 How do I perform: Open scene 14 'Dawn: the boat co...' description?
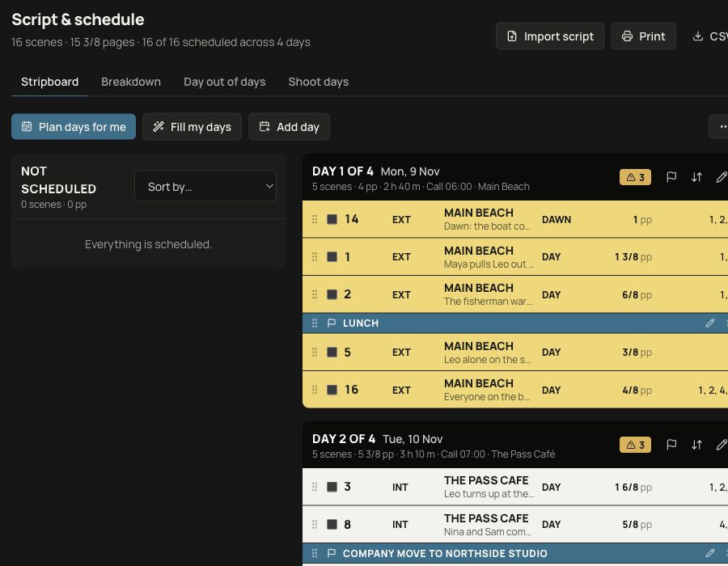487,226
